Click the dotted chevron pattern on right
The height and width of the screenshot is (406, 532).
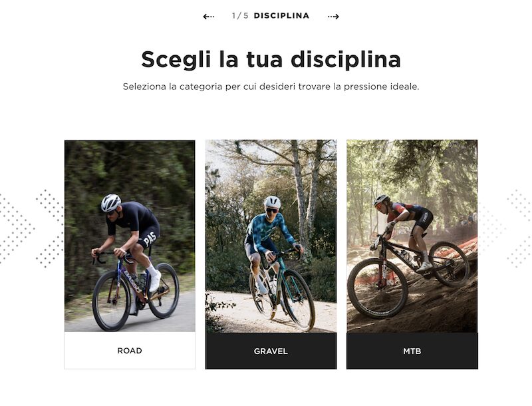click(505, 228)
